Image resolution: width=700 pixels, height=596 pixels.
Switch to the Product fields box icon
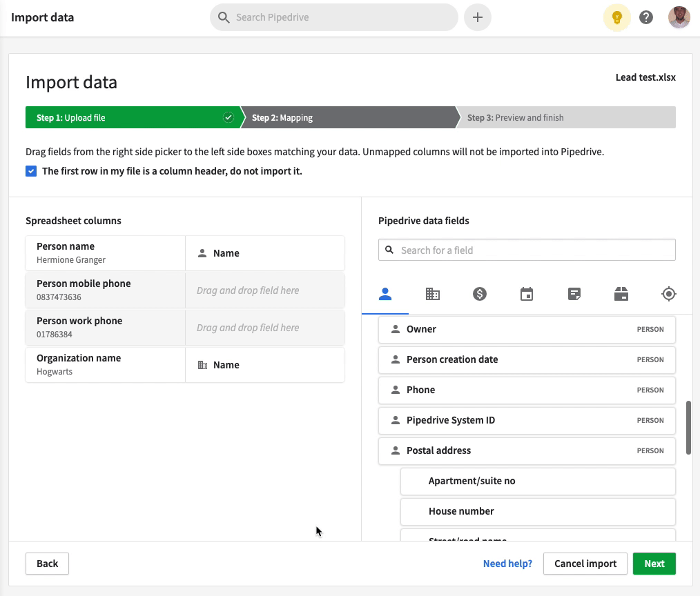(621, 294)
